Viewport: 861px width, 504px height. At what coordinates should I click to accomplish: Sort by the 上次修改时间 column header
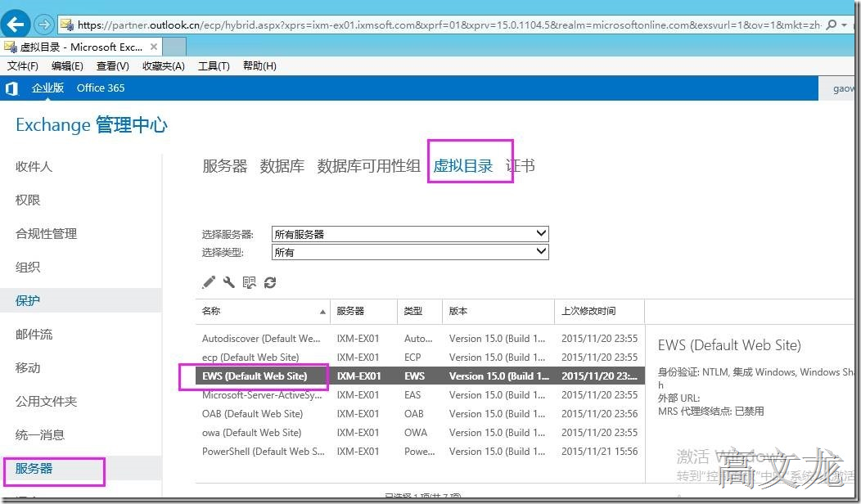[600, 311]
